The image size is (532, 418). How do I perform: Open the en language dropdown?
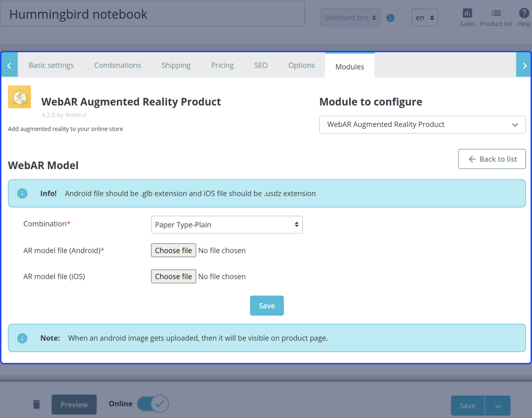[425, 18]
